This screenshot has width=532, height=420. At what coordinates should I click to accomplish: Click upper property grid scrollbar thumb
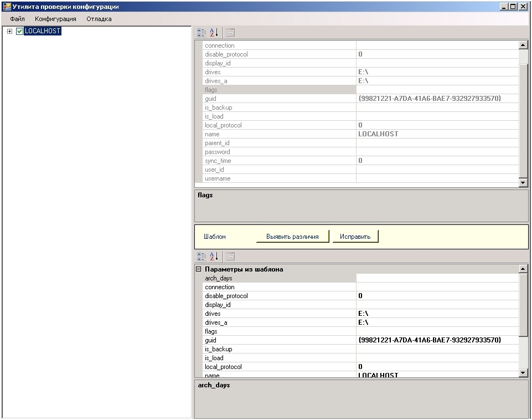pyautogui.click(x=523, y=121)
